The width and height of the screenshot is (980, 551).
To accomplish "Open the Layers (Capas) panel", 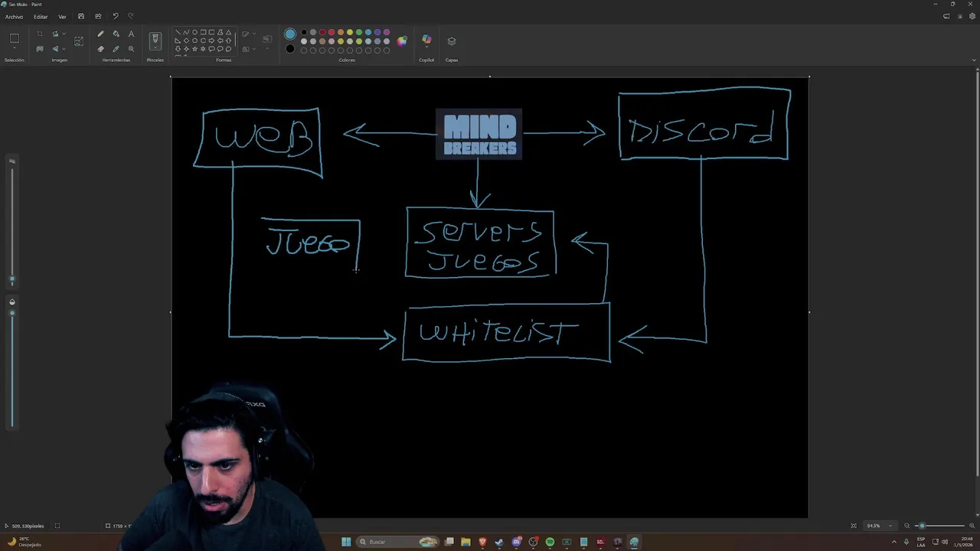I will click(x=452, y=41).
